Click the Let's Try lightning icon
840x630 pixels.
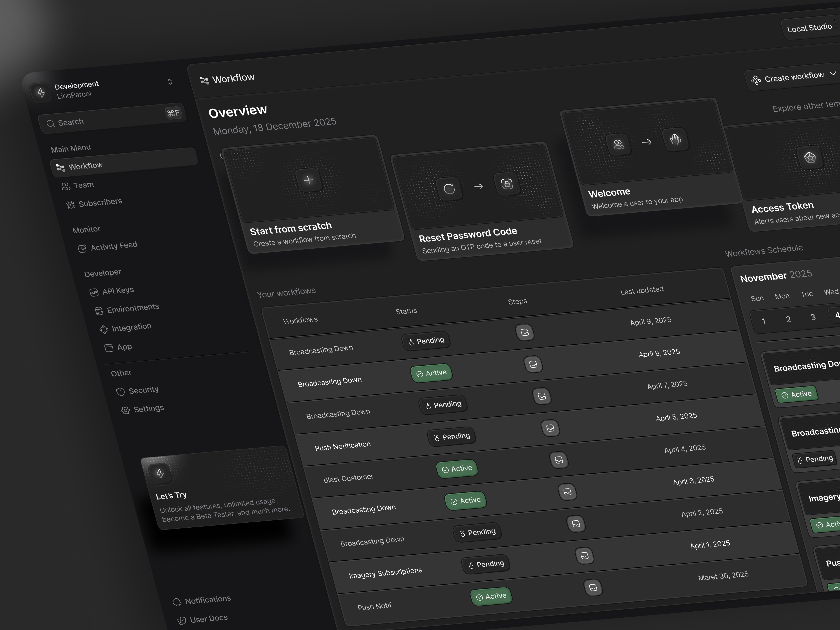[160, 473]
